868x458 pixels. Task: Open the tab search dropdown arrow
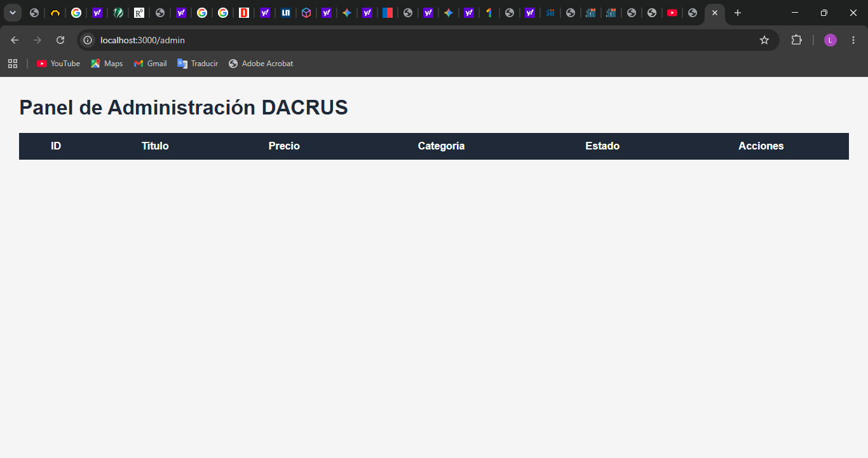pos(12,13)
